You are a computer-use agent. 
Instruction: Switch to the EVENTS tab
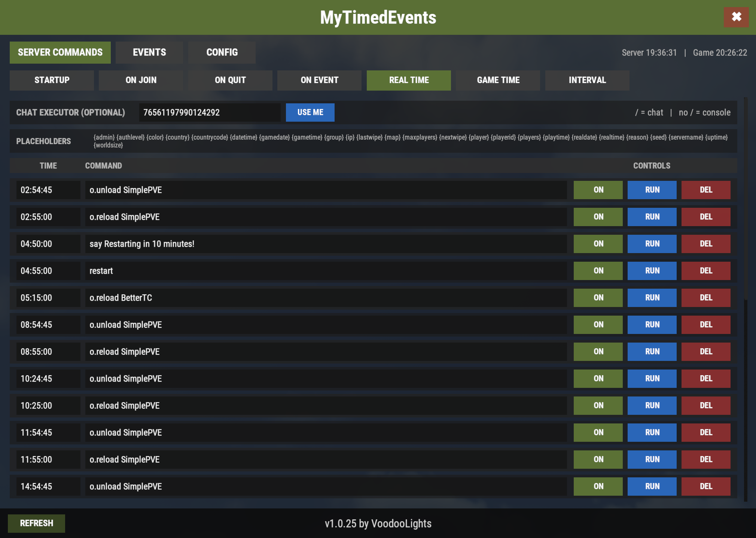pyautogui.click(x=149, y=52)
